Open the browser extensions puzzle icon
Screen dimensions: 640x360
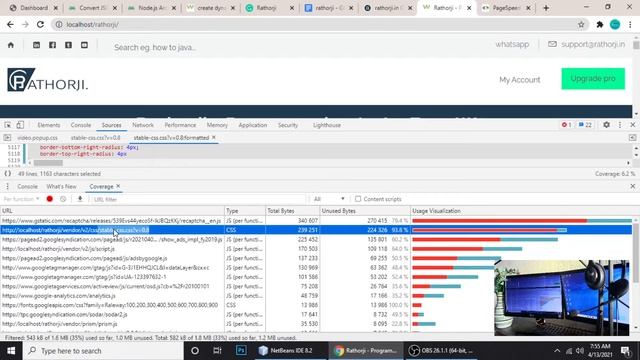click(x=600, y=24)
